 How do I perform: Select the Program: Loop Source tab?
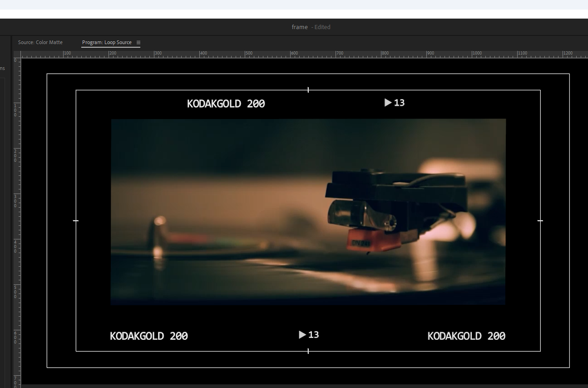(107, 42)
